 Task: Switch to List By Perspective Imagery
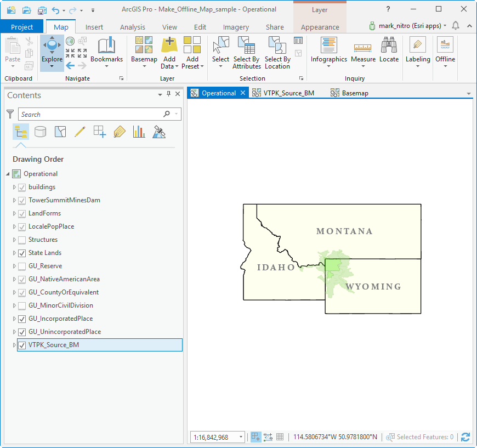(159, 132)
